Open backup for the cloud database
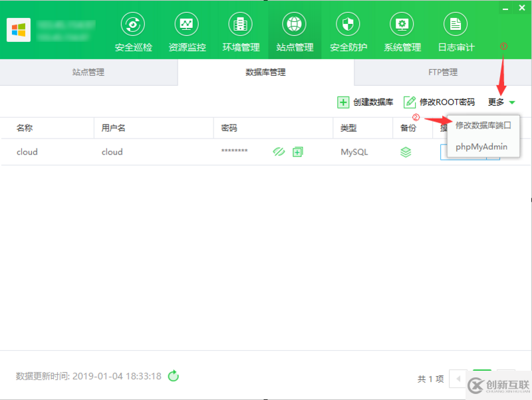This screenshot has height=400, width=532. (x=406, y=152)
